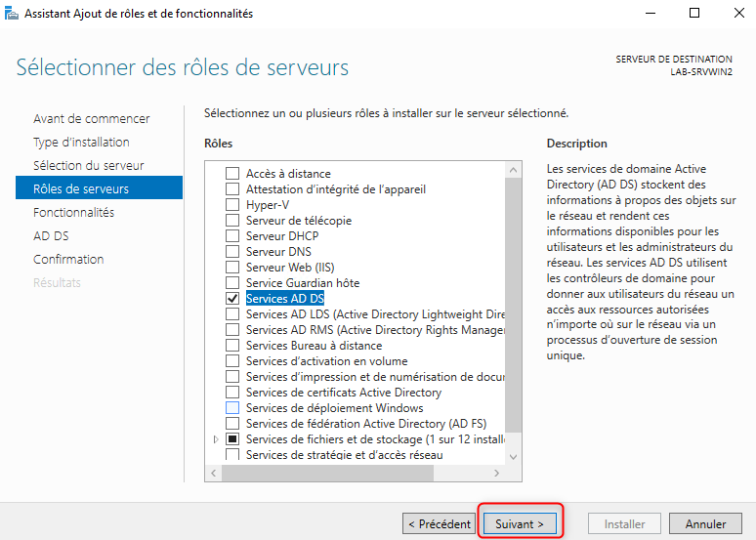The width and height of the screenshot is (756, 540).
Task: Toggle Services de fichiers et de stockage checkbox
Action: tap(232, 439)
